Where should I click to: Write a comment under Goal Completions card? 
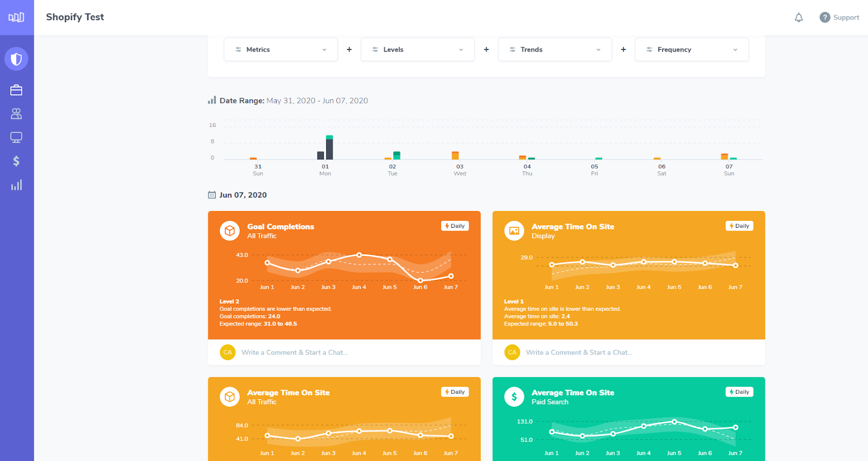(295, 353)
